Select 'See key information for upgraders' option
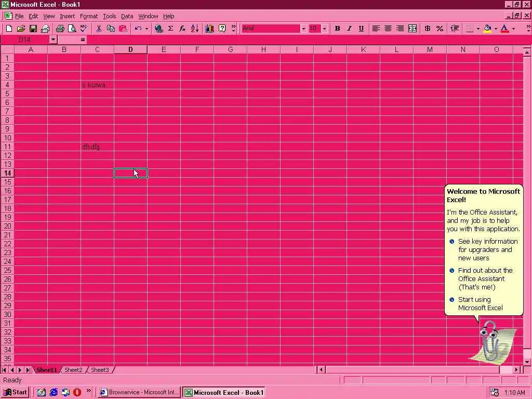 pyautogui.click(x=488, y=250)
